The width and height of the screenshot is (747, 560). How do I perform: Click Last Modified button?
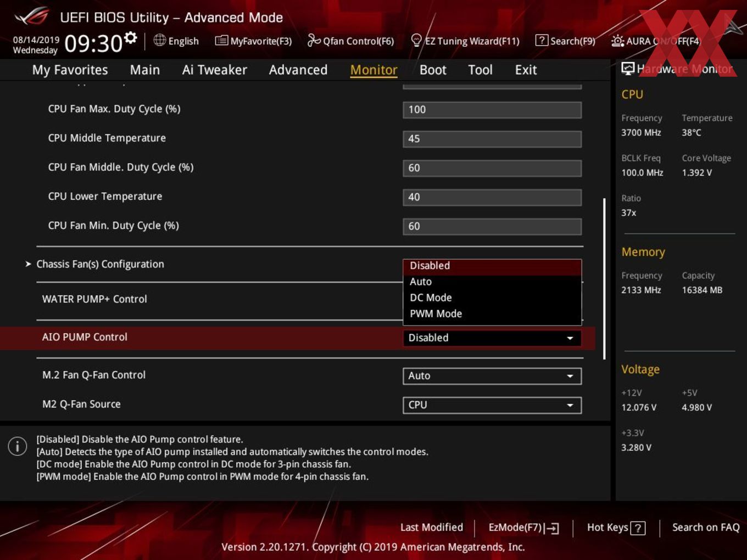click(x=431, y=528)
